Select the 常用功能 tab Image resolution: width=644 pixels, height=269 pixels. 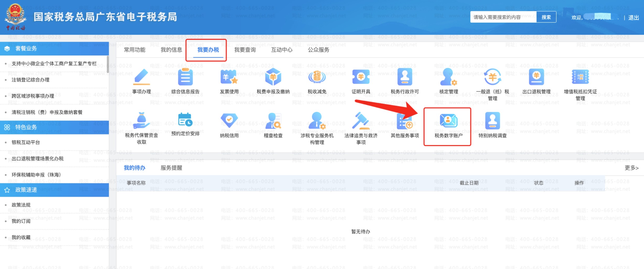[135, 50]
